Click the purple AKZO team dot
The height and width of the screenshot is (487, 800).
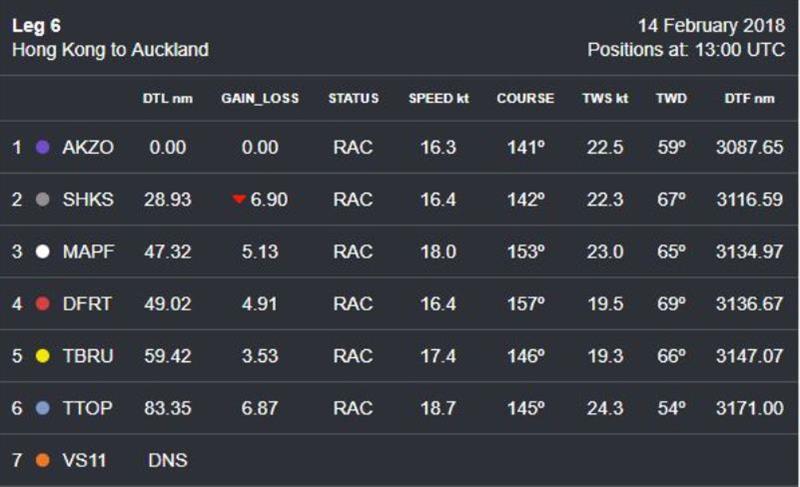[x=43, y=147]
